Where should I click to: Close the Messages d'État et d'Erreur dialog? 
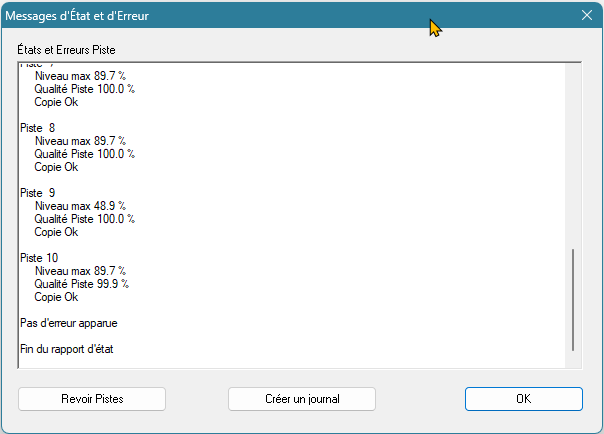click(586, 15)
